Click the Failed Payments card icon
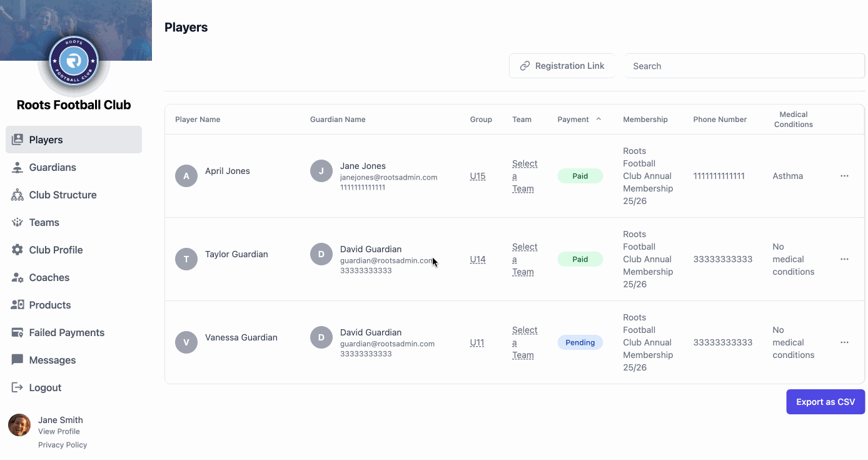 18,332
